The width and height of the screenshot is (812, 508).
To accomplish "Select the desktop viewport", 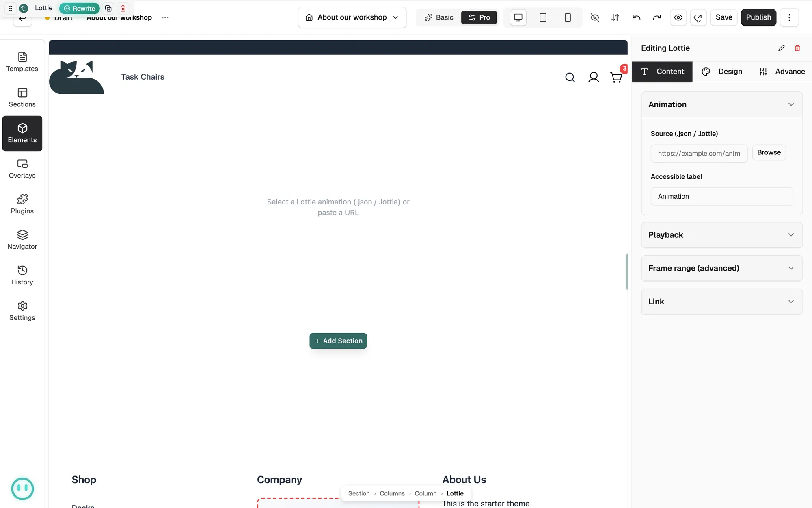I will point(518,17).
